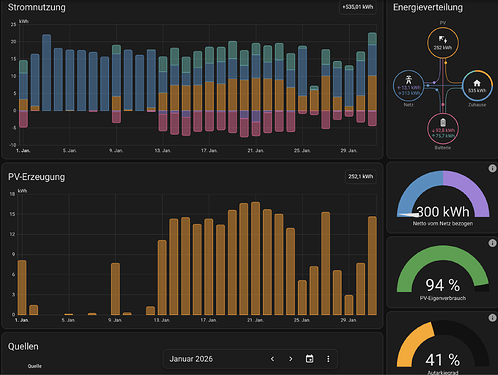This screenshot has height=375, width=498.
Task: Open info for Autarkiegrad gauge
Action: 492,318
